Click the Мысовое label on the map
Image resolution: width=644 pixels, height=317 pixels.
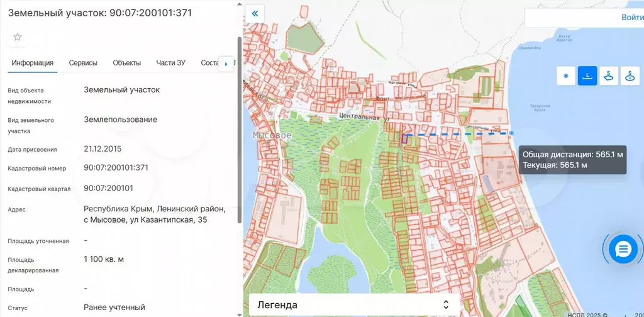[272, 135]
